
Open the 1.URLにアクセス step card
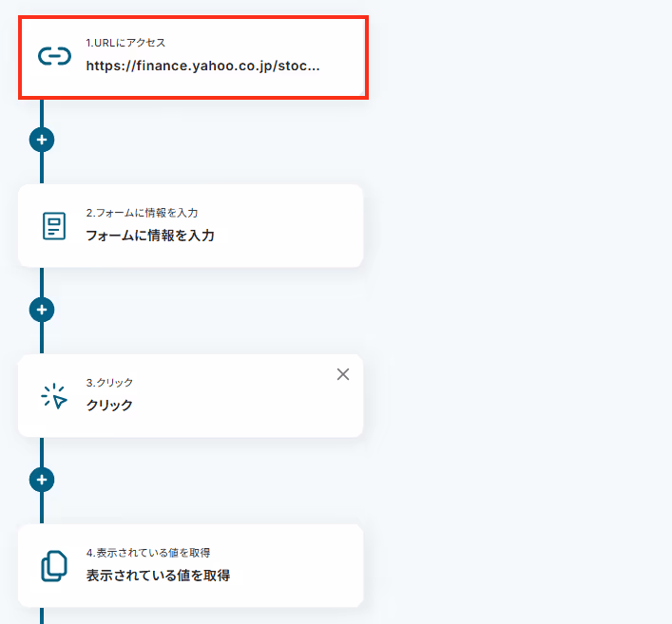[193, 57]
